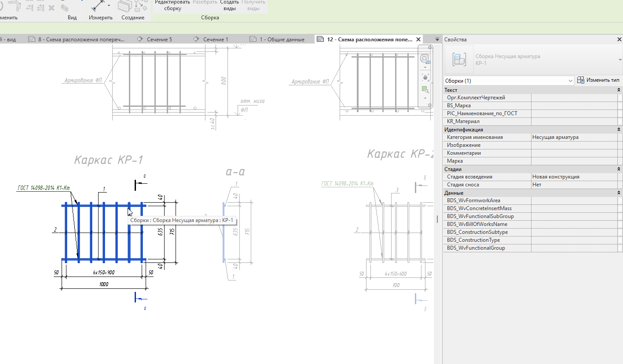The image size is (623, 364).
Task: Collapse the Стадии properties section
Action: [x=619, y=169]
